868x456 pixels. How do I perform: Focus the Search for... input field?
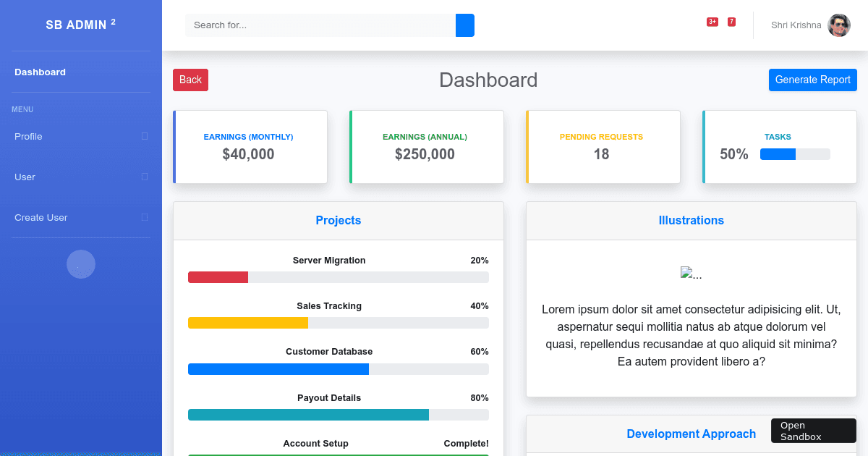click(320, 25)
